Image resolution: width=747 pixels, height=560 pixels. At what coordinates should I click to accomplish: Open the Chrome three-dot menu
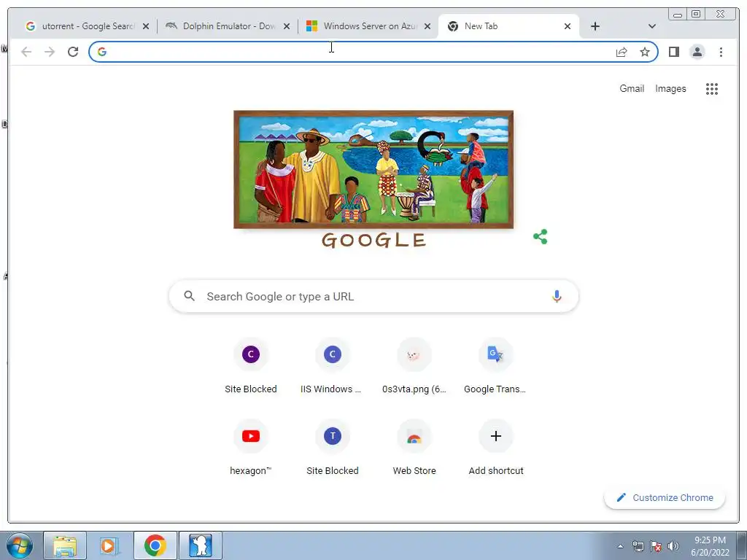click(x=721, y=52)
